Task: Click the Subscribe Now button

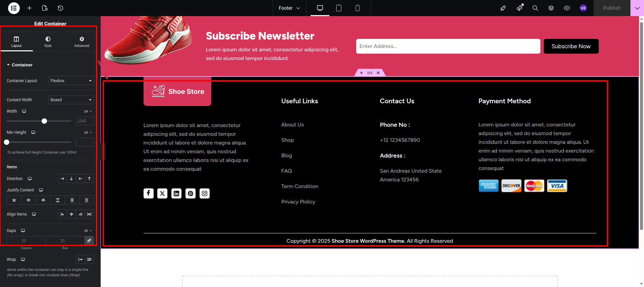Action: [571, 46]
